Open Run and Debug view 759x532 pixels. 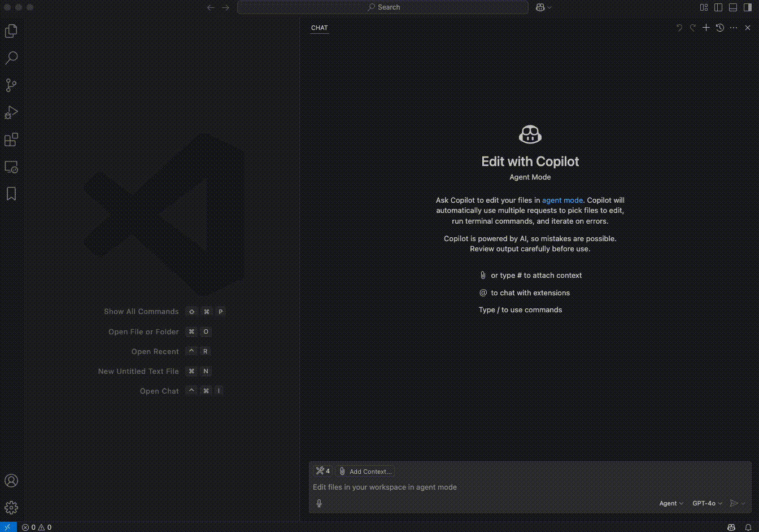(11, 112)
